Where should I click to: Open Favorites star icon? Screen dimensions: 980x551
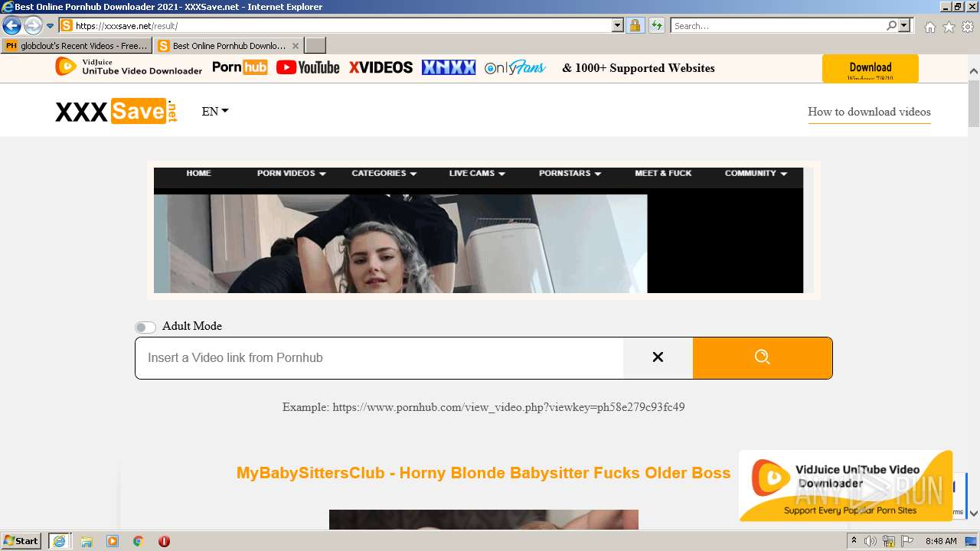pyautogui.click(x=949, y=27)
